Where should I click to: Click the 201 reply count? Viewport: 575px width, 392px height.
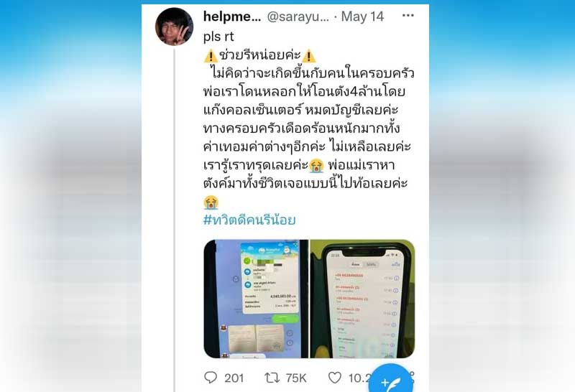click(234, 378)
